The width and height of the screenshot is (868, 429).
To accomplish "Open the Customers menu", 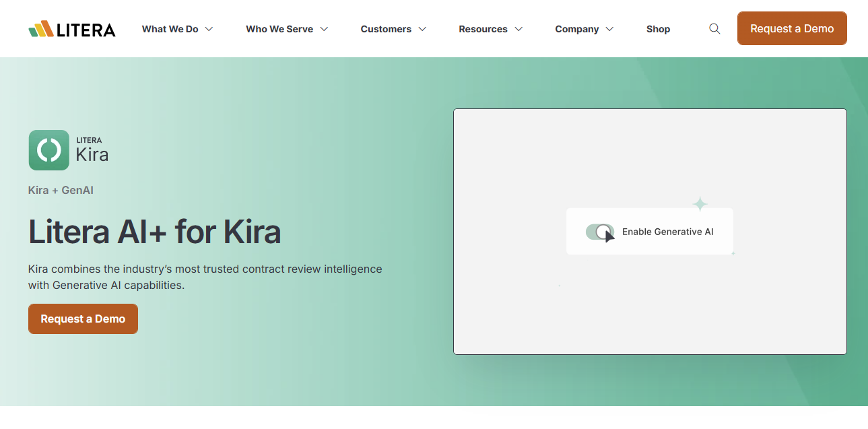I will coord(386,29).
